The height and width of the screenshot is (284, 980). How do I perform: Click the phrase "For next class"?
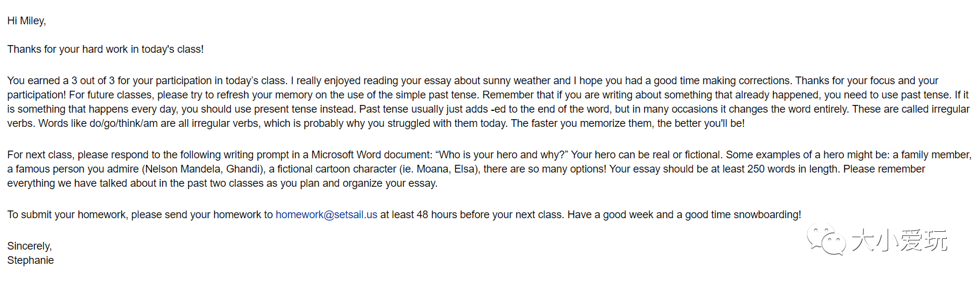pos(40,155)
